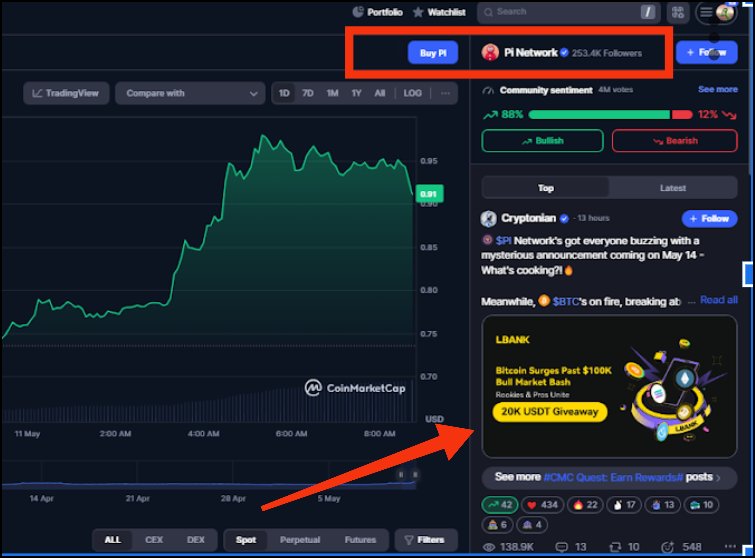Select the ALL markets filter

(113, 540)
